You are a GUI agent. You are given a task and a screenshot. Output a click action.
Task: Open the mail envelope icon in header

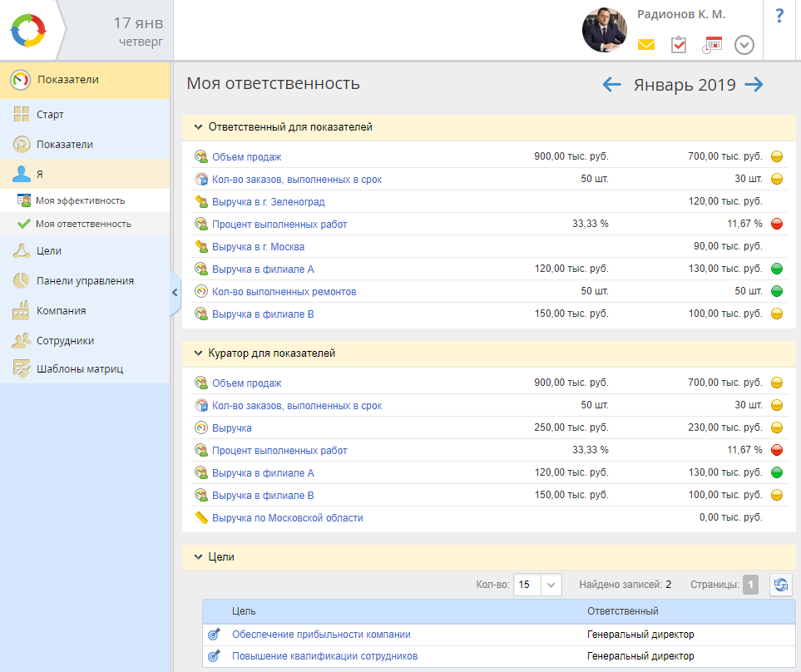tap(646, 45)
